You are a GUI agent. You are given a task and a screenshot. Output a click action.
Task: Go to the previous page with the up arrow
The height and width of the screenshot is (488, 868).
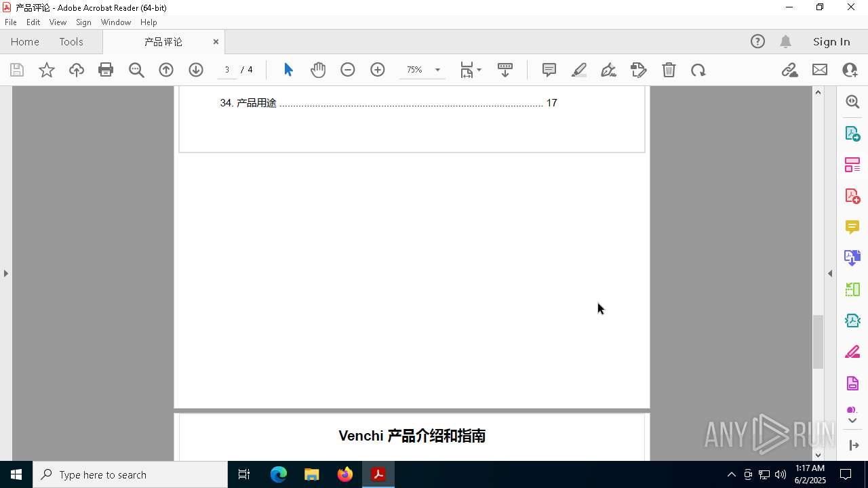166,70
